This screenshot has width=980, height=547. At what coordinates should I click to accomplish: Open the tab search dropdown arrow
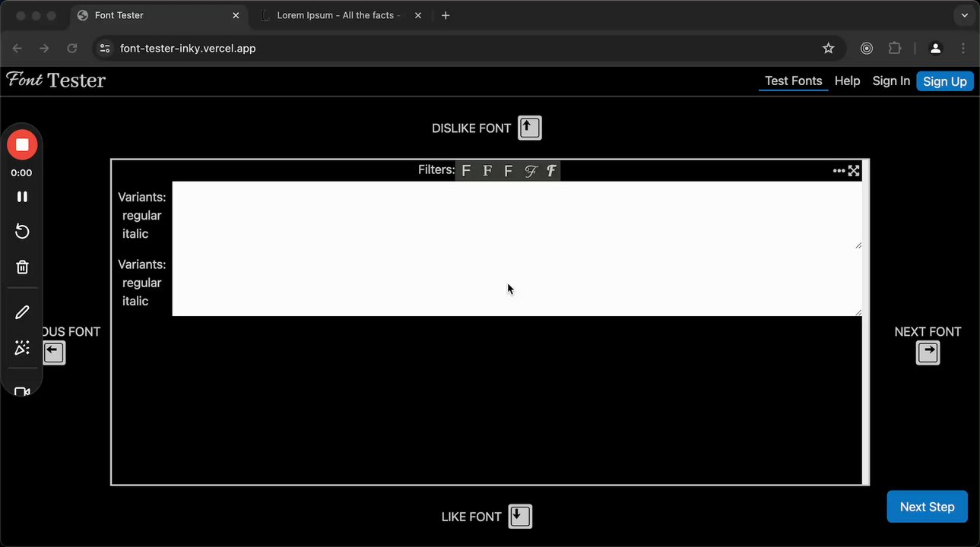[x=965, y=15]
